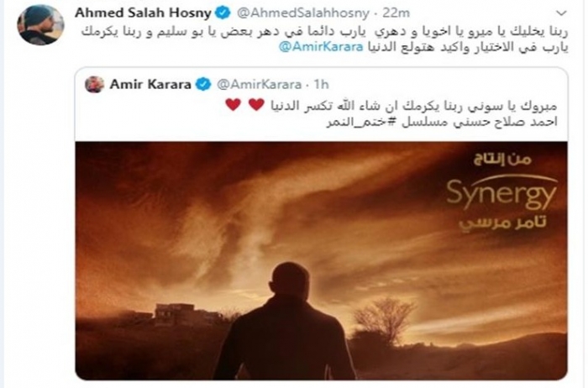
Task: Click the first red heart emoji
Action: click(x=257, y=105)
